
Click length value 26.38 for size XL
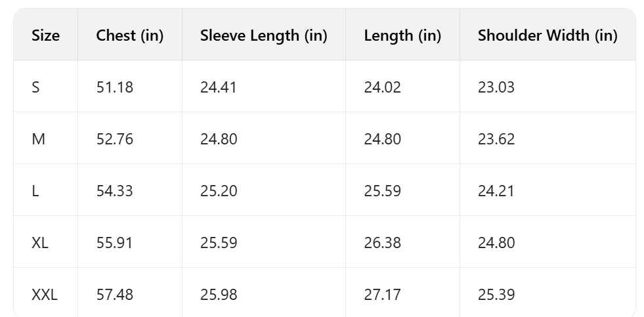pos(383,243)
